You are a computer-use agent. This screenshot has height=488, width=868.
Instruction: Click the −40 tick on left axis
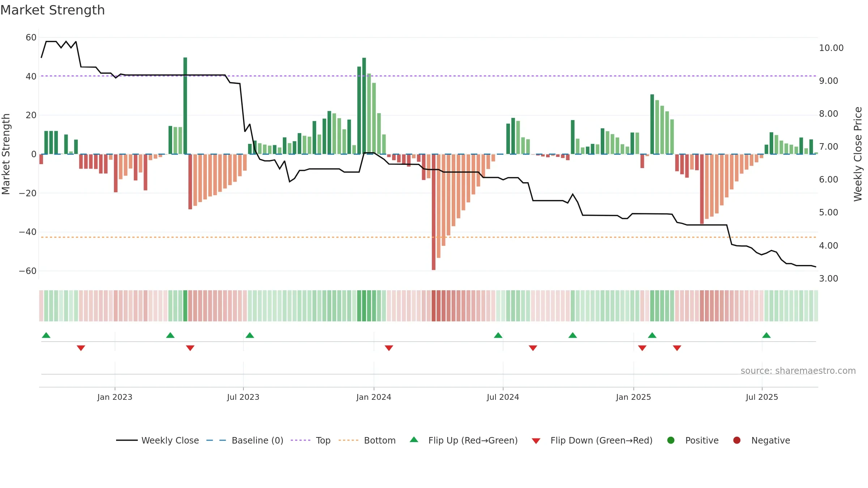coord(28,232)
